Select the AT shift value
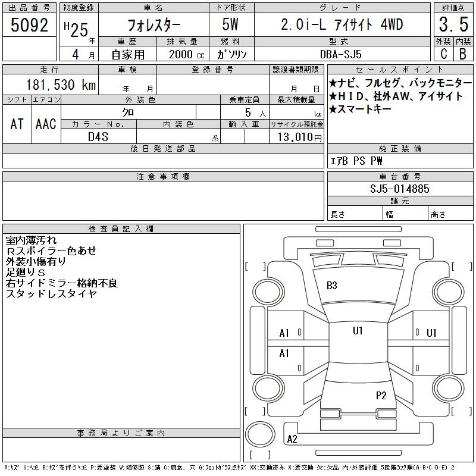The height and width of the screenshot is (476, 476). (x=17, y=124)
